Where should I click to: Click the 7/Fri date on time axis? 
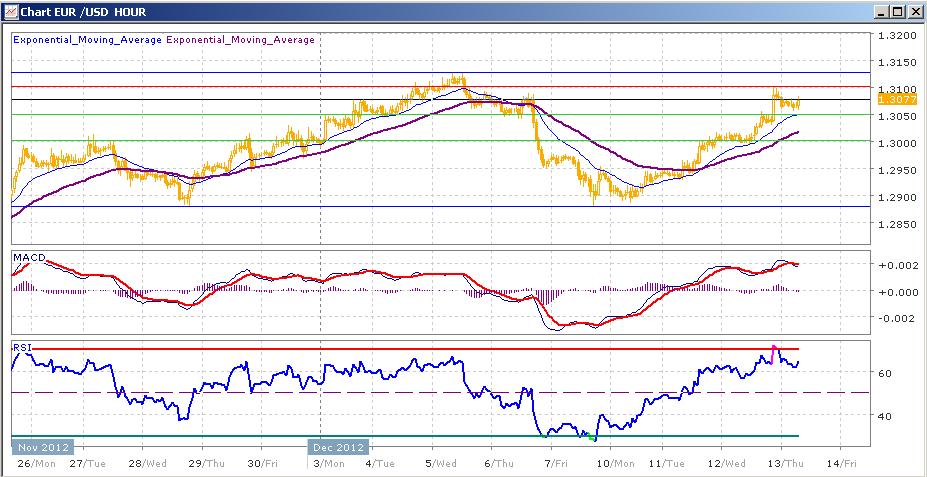[552, 463]
